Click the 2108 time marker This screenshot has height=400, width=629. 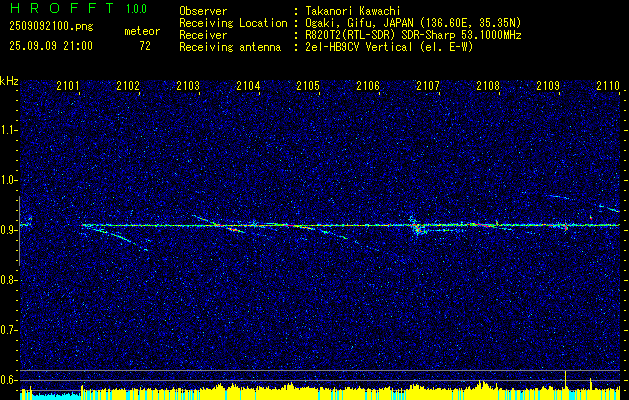pyautogui.click(x=488, y=85)
